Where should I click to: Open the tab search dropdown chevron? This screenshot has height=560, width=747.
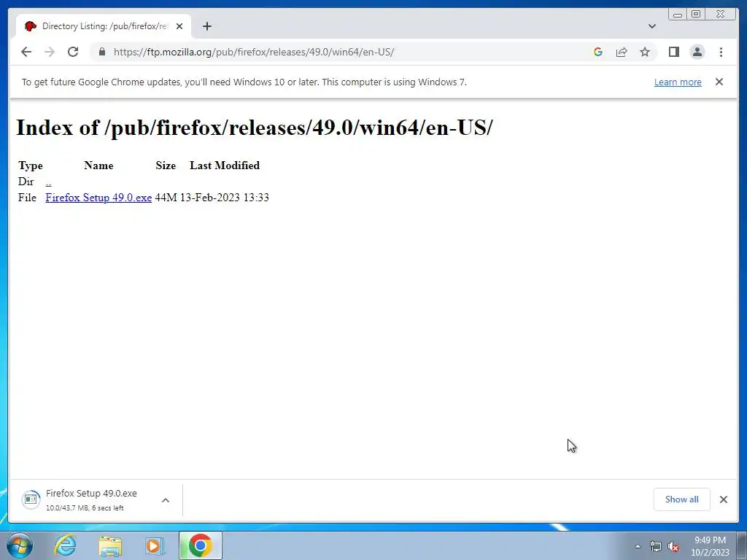coord(652,26)
